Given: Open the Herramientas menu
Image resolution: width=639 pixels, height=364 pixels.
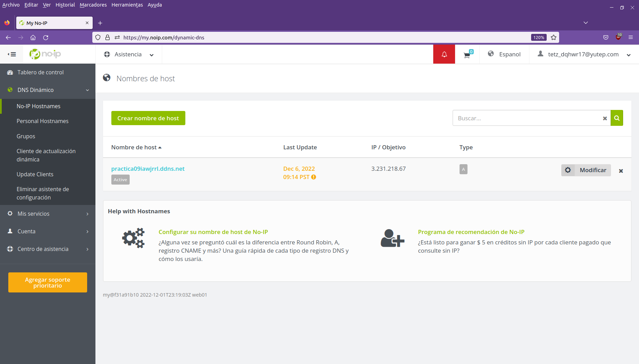Looking at the screenshot, I should point(127,5).
